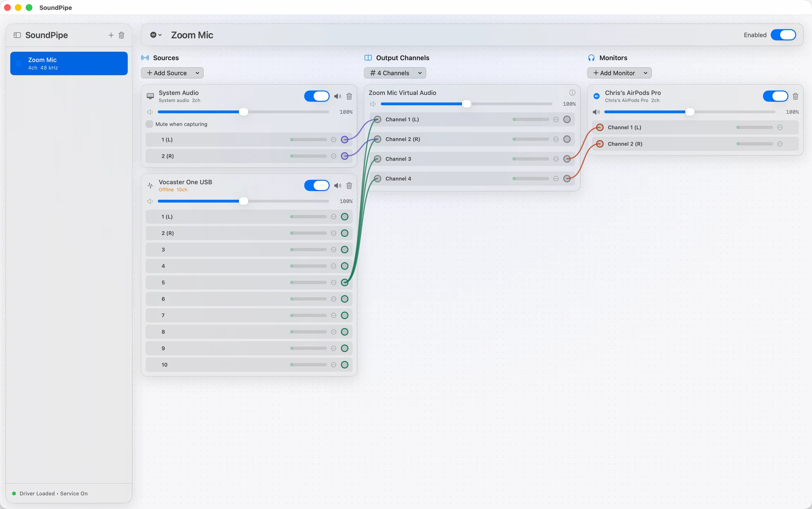This screenshot has height=509, width=812.
Task: Mute System Audio speaker icon
Action: (x=338, y=96)
